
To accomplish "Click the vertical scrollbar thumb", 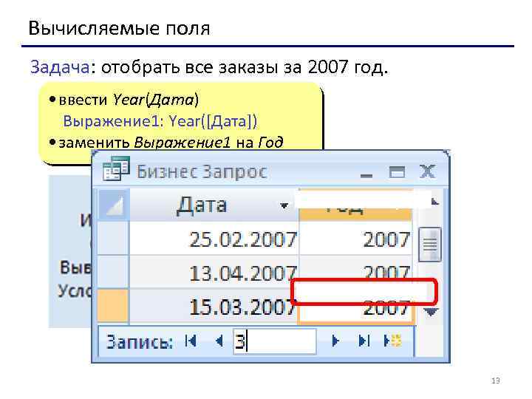I will [x=430, y=245].
